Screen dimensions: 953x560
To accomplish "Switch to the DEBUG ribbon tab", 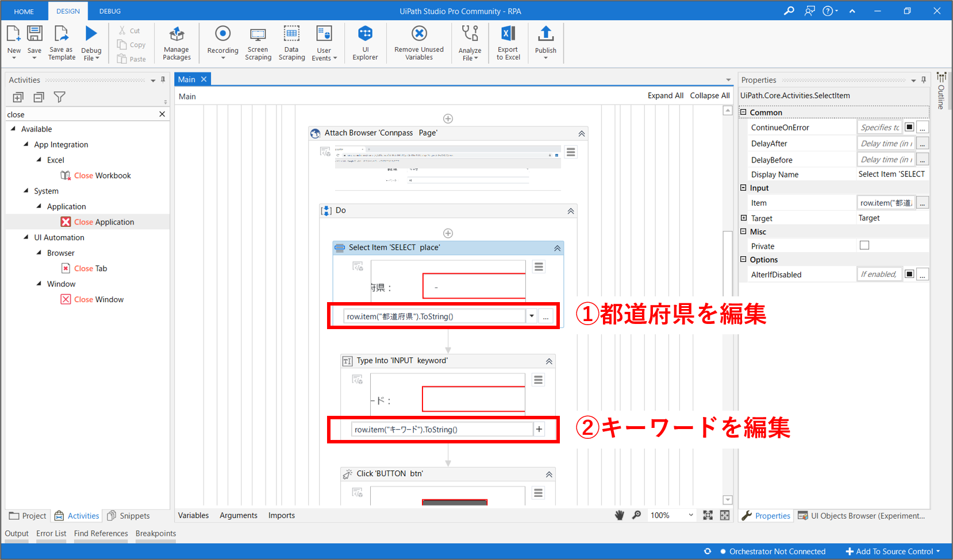I will [x=110, y=11].
